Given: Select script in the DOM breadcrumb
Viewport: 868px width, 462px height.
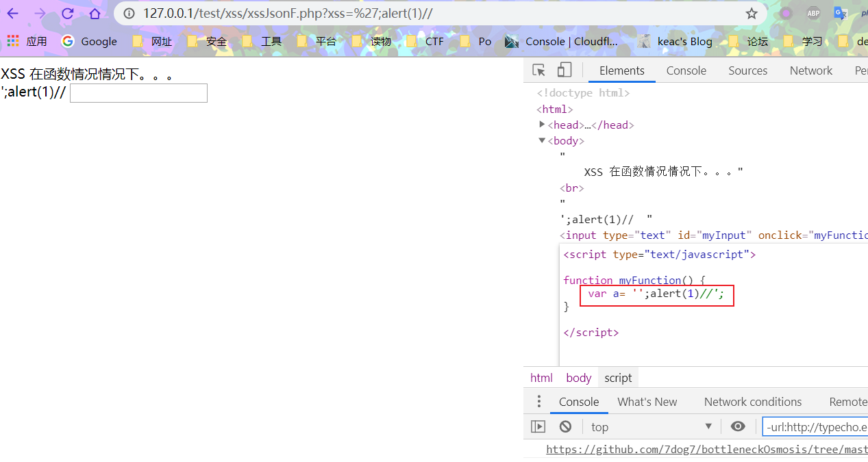Looking at the screenshot, I should coord(619,378).
